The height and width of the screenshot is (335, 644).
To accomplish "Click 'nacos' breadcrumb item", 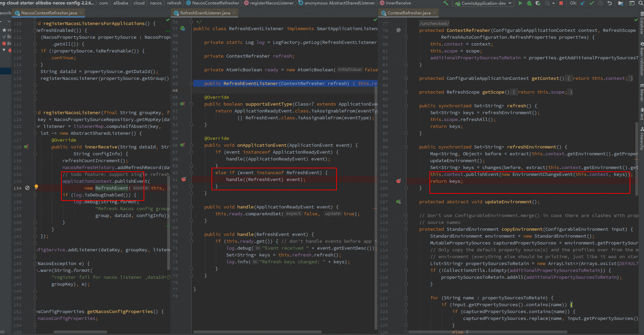I will pos(156,3).
